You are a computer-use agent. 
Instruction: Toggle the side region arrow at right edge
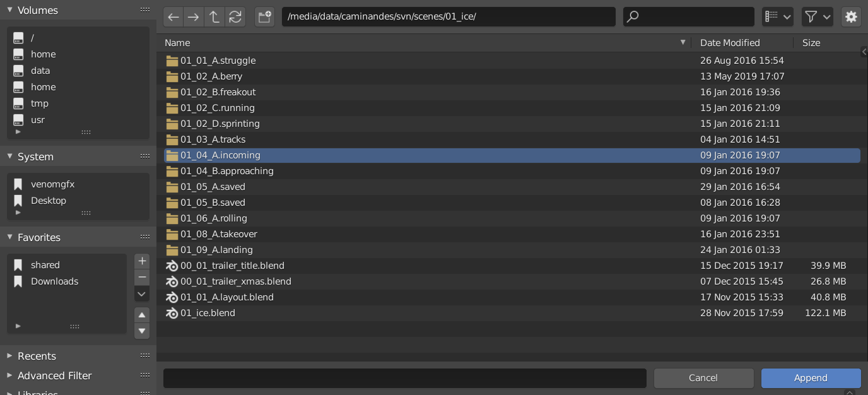tap(864, 52)
